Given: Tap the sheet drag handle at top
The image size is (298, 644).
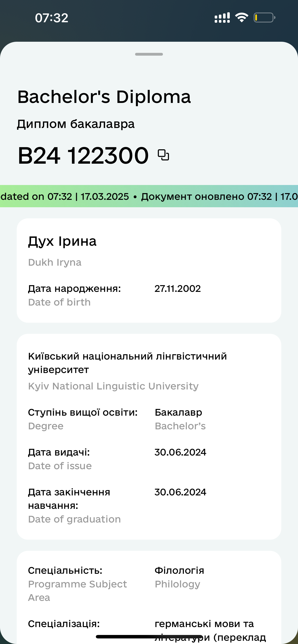Looking at the screenshot, I should pyautogui.click(x=149, y=54).
